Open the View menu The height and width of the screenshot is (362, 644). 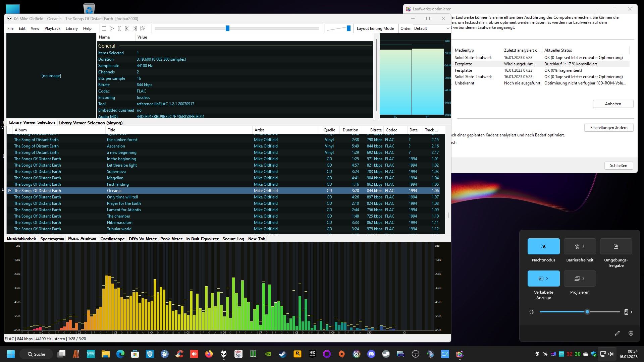(x=35, y=28)
